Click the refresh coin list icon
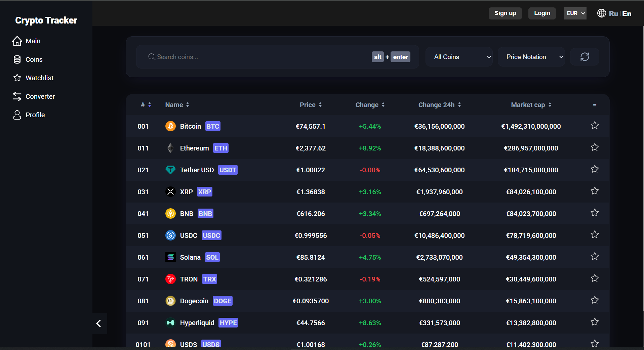The width and height of the screenshot is (644, 350). pyautogui.click(x=585, y=57)
